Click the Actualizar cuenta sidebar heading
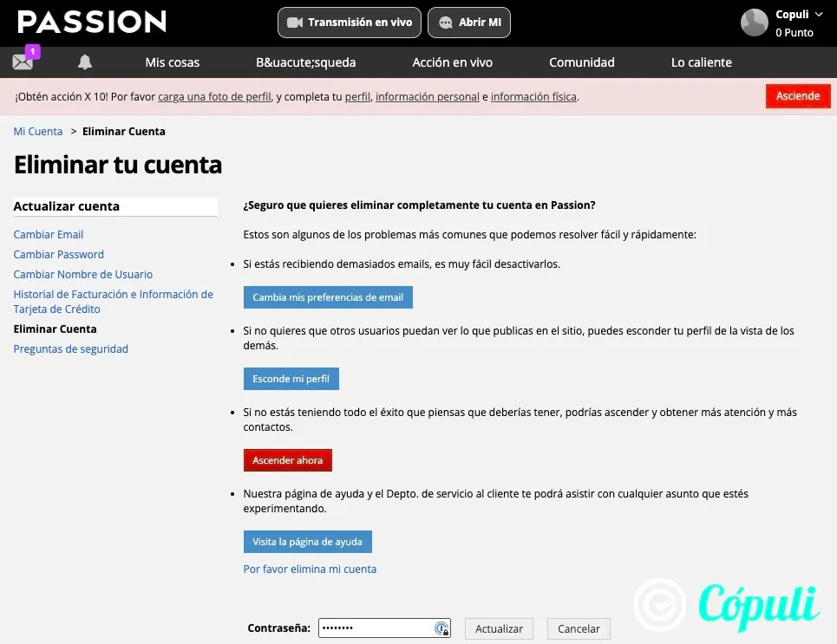 click(x=115, y=206)
